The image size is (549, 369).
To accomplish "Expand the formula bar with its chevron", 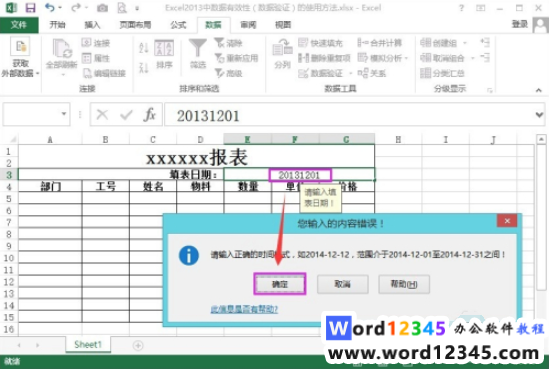I will click(x=539, y=114).
